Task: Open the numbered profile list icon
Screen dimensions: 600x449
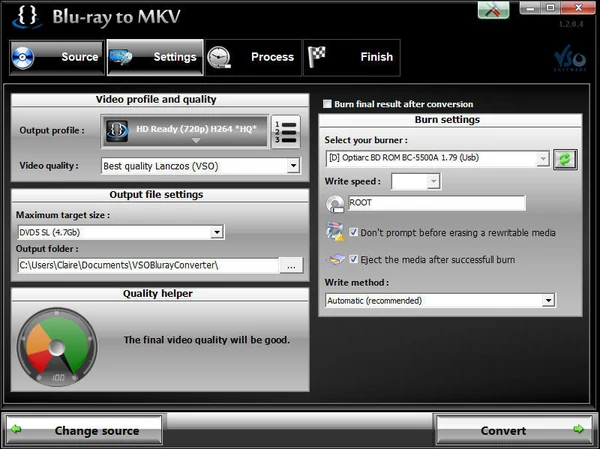Action: pyautogui.click(x=286, y=132)
